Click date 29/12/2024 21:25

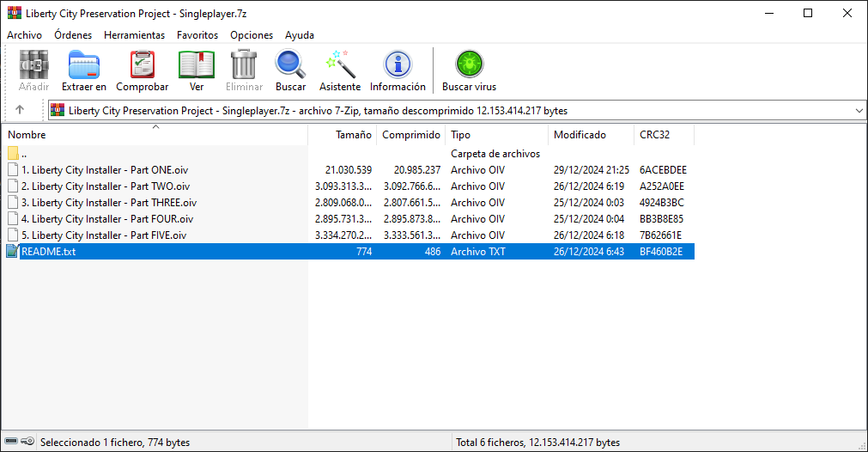[592, 170]
